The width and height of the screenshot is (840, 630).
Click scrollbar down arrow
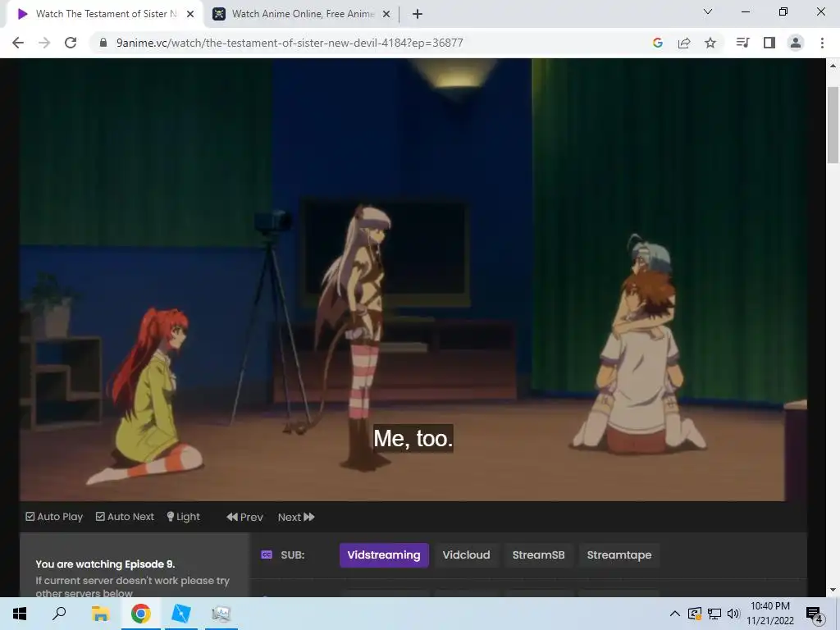[x=833, y=590]
